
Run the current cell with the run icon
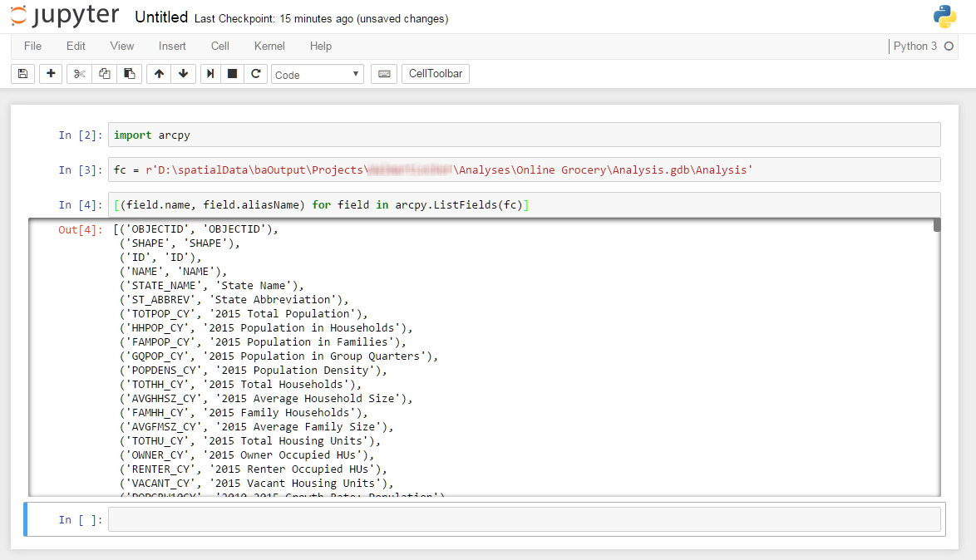click(x=209, y=73)
